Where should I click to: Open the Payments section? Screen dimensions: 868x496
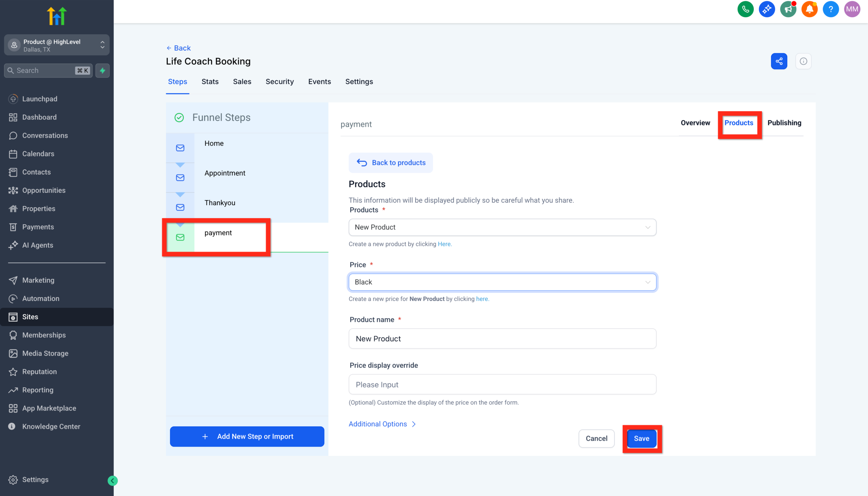[x=38, y=227]
